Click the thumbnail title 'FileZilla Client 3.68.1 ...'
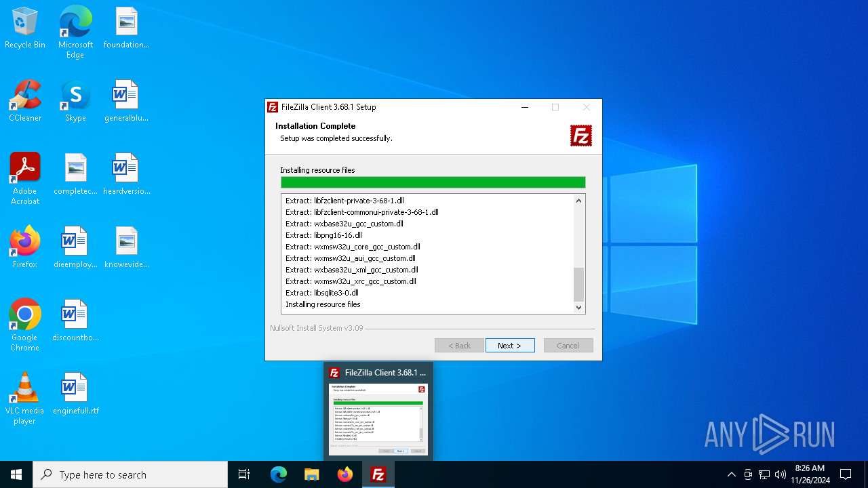The width and height of the screenshot is (868, 488). (385, 373)
